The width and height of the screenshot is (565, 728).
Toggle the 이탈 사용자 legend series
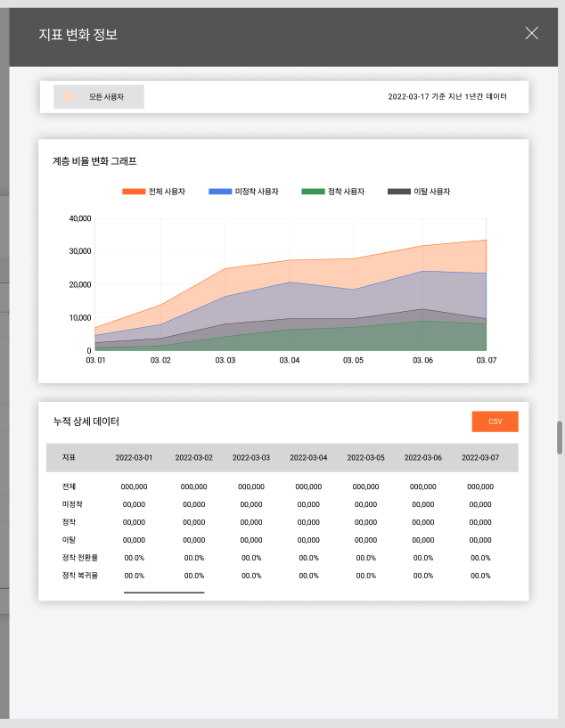(x=419, y=192)
